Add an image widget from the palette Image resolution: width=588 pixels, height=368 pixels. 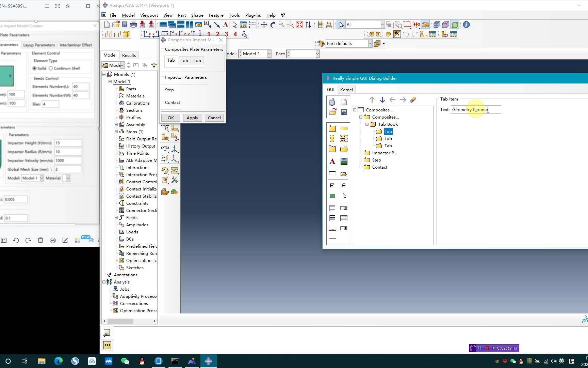[344, 162]
